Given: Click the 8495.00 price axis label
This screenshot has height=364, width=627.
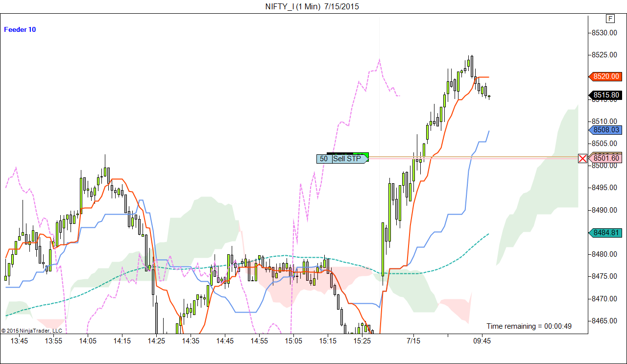Looking at the screenshot, I should (x=603, y=188).
